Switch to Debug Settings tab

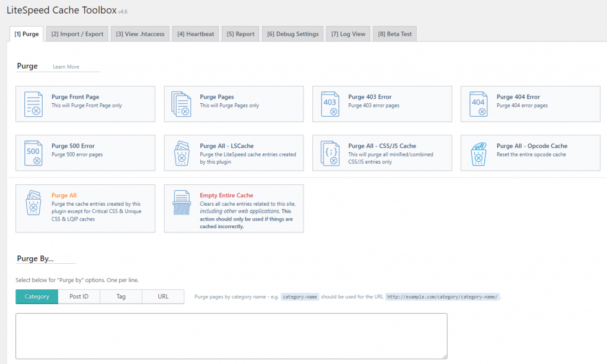tap(293, 34)
